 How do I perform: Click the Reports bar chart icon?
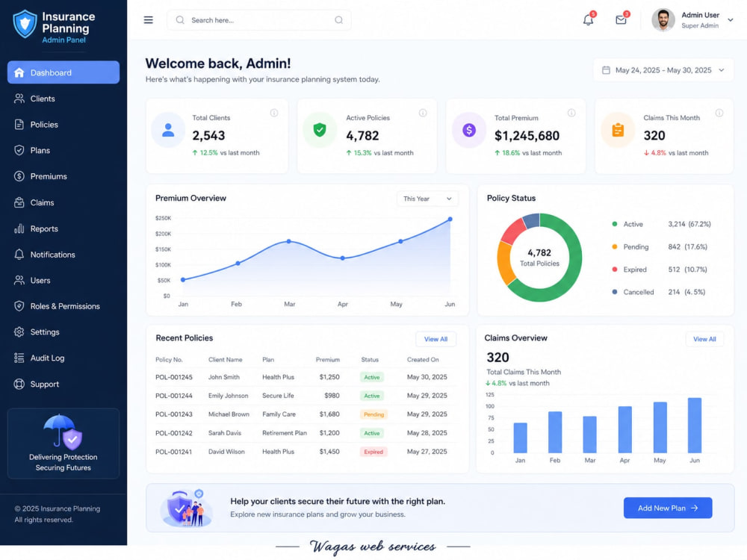tap(19, 228)
